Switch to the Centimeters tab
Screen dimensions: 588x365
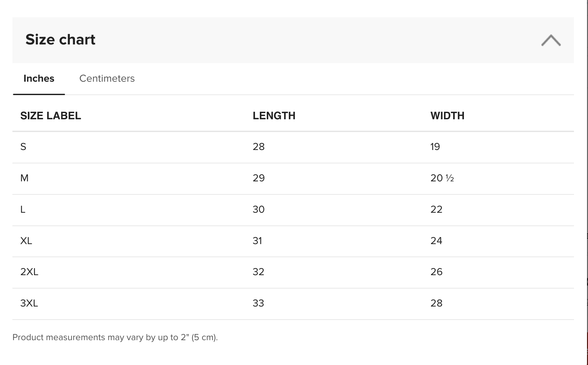(107, 78)
